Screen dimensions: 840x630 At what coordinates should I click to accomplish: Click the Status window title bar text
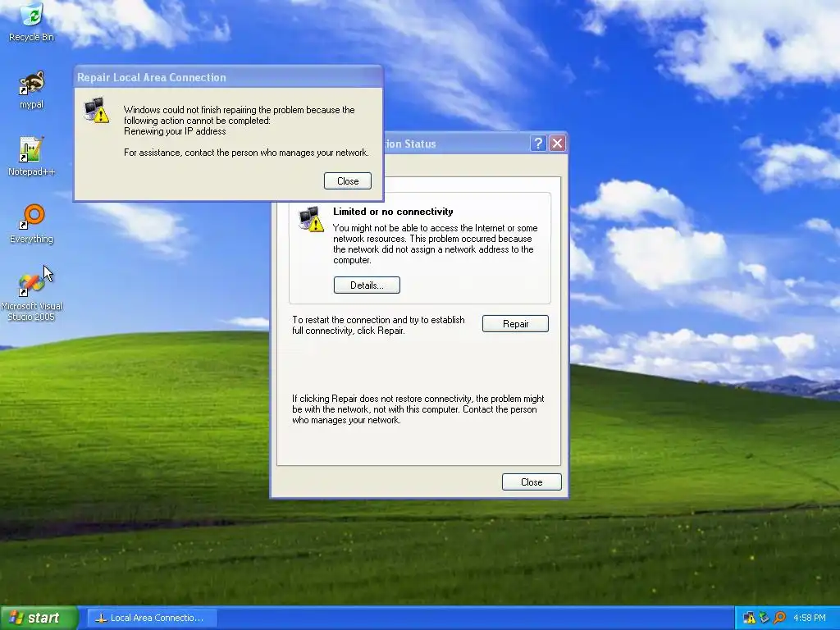coord(410,144)
